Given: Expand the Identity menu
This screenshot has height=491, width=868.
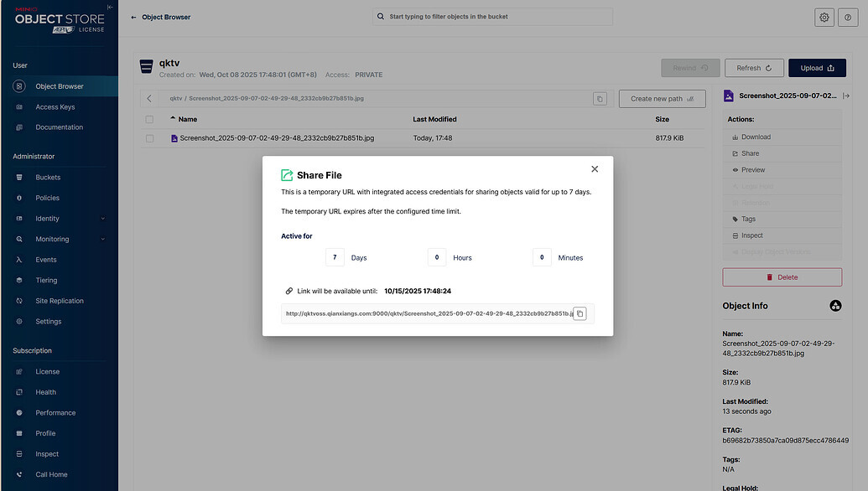Looking at the screenshot, I should [103, 219].
